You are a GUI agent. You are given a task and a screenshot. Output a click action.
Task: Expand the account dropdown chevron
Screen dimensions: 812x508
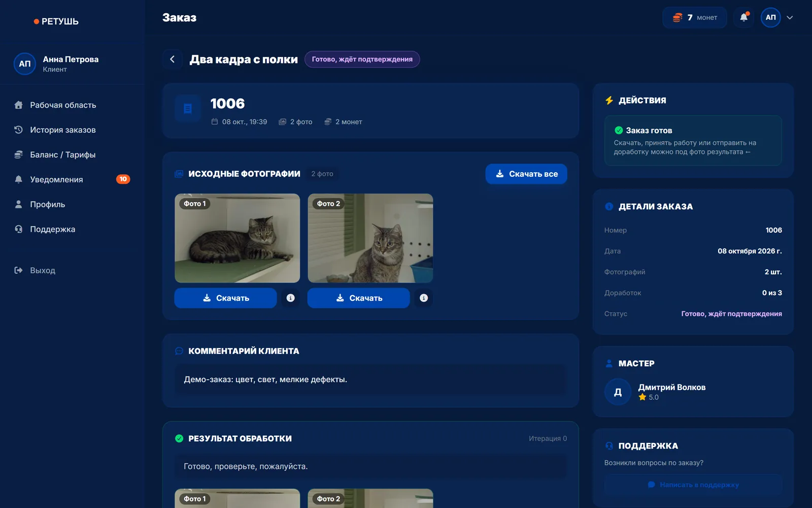[x=790, y=17]
